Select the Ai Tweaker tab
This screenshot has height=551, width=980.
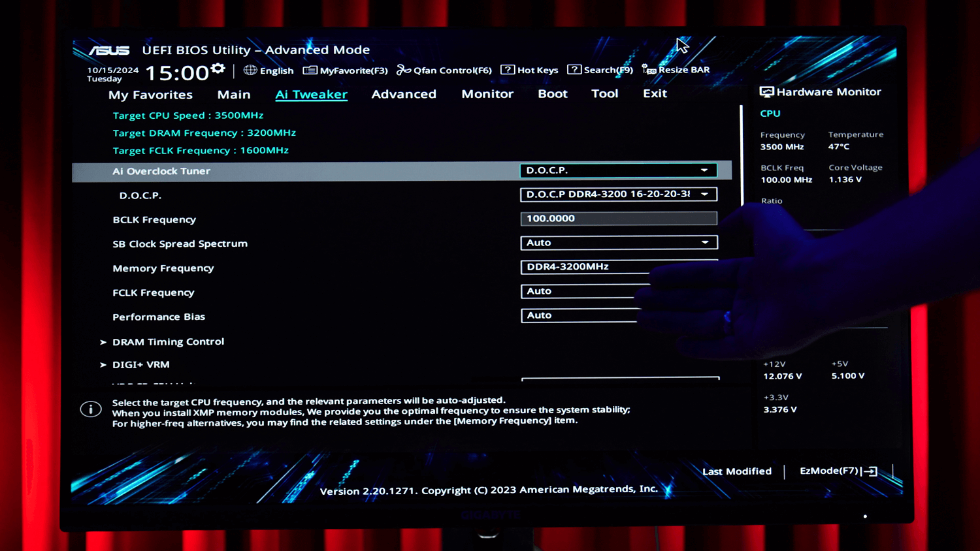pos(311,95)
